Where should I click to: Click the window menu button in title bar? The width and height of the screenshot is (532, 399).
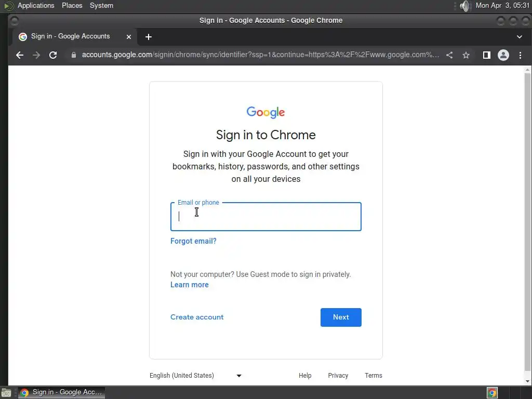click(14, 20)
